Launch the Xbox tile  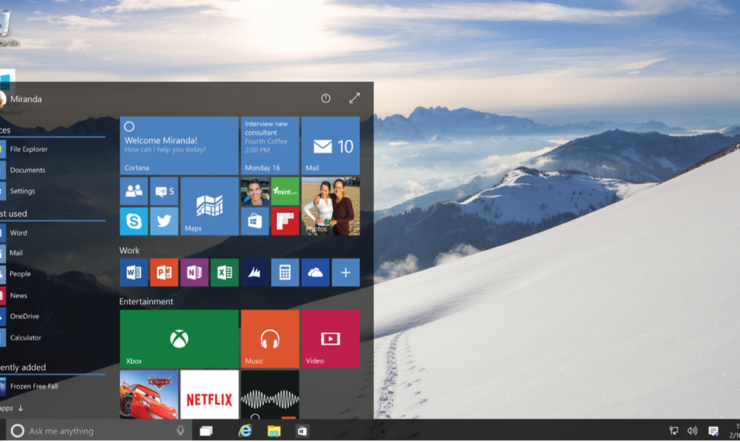(x=179, y=339)
